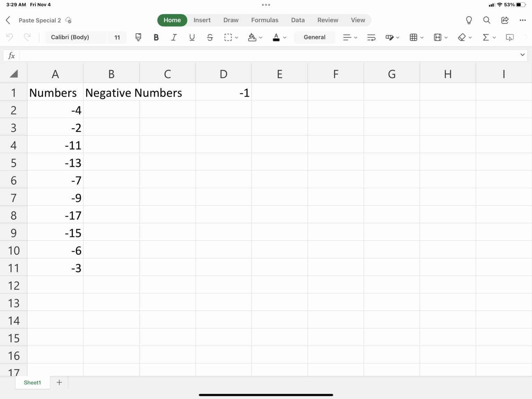Switch to the Formulas tab
Viewport: 532px width, 399px height.
tap(265, 20)
